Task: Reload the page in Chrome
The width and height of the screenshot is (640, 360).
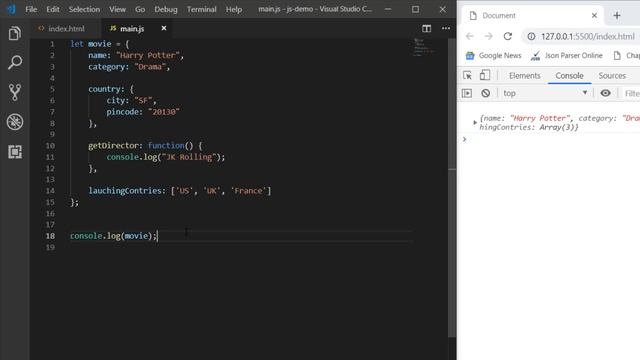Action: [x=508, y=36]
